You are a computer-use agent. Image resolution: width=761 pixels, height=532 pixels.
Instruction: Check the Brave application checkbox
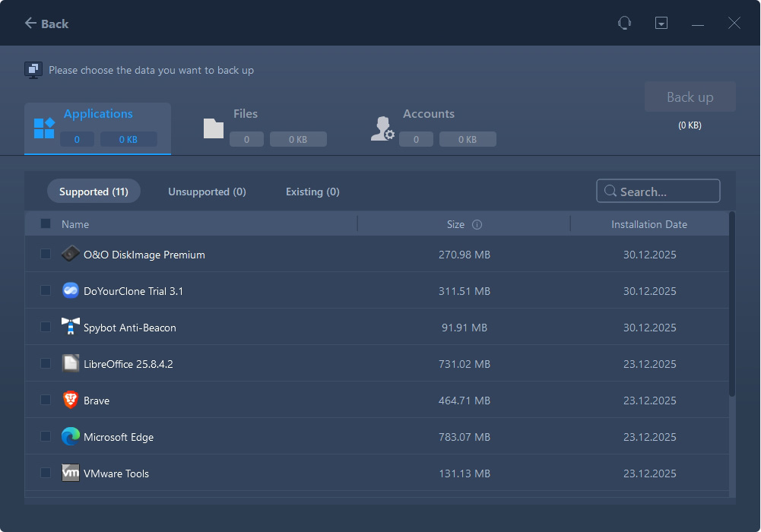[46, 400]
